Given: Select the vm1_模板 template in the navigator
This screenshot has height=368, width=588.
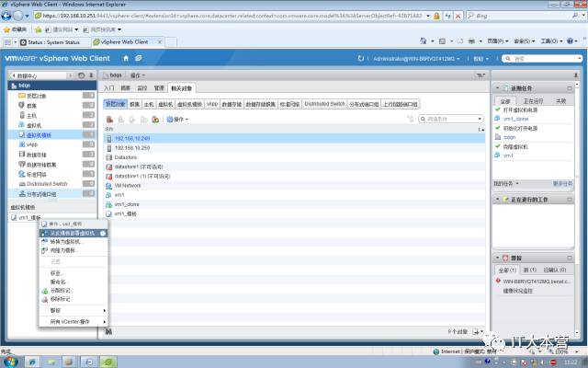Looking at the screenshot, I should pos(29,218).
